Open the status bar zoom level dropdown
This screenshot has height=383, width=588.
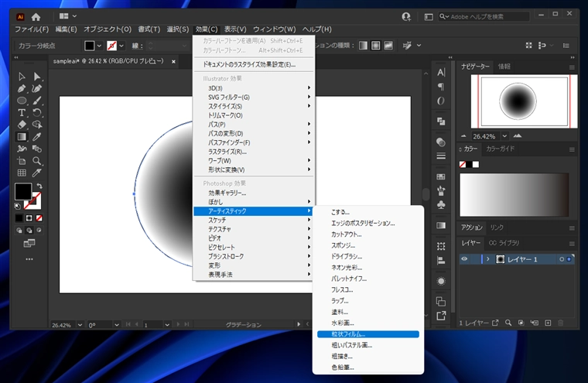point(80,325)
